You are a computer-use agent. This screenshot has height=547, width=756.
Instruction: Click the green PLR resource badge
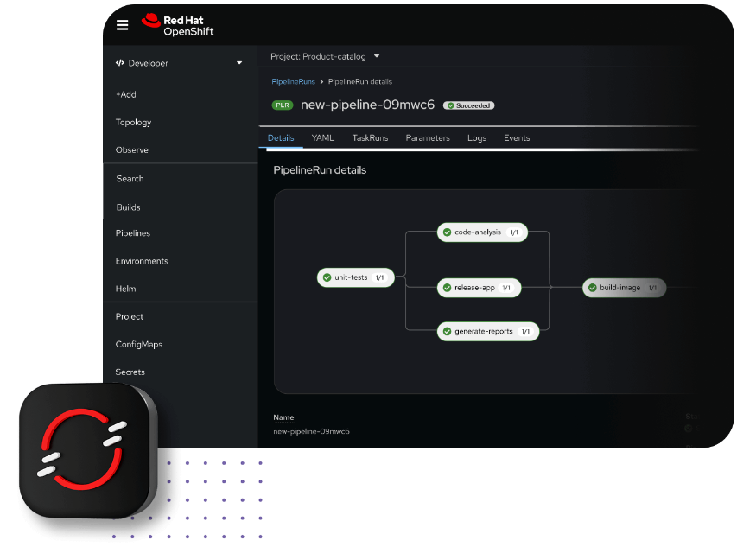[x=283, y=105]
